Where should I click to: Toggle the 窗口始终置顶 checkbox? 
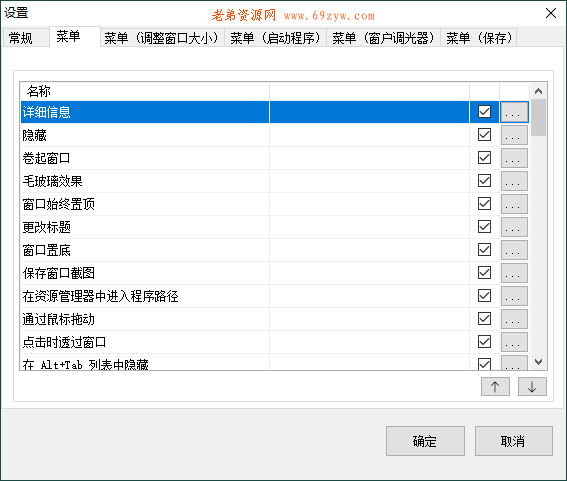coord(484,204)
